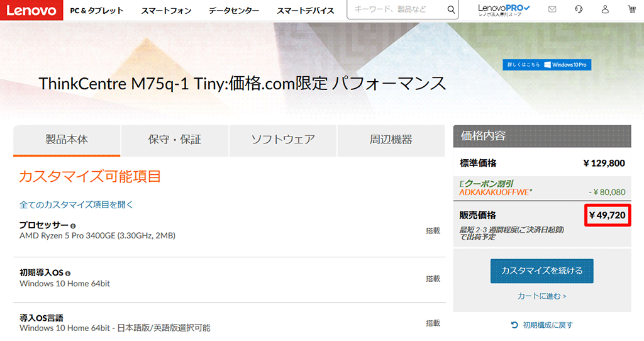Click the ¥129,800 standard price
The height and width of the screenshot is (341, 644).
(604, 163)
